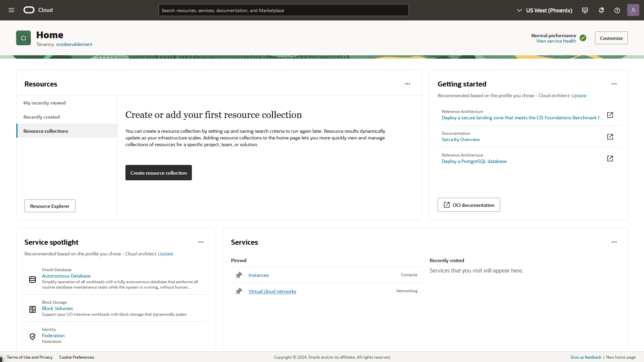The height and width of the screenshot is (362, 644).
Task: Open Service spotlight more options menu
Action: pos(201,242)
